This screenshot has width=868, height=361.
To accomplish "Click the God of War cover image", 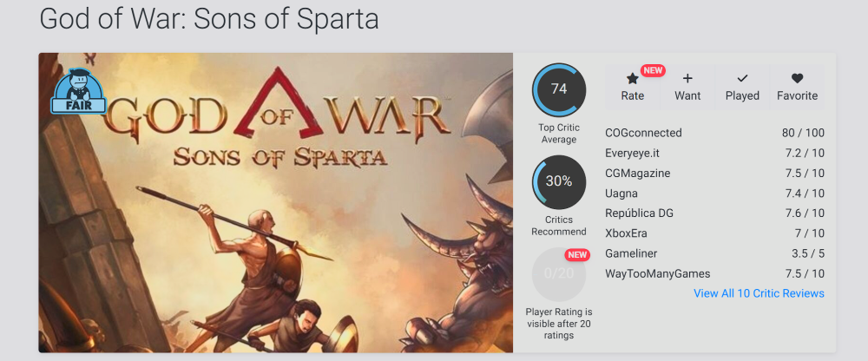I will pos(275,217).
